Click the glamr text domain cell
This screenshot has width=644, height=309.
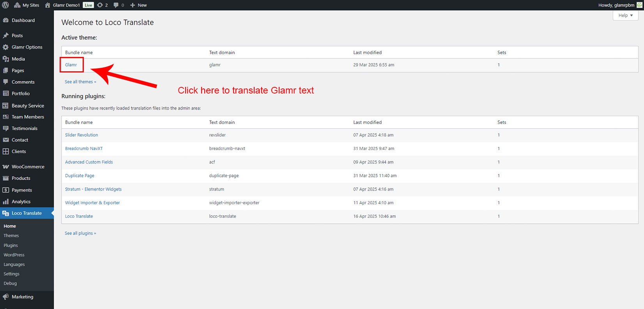tap(215, 65)
